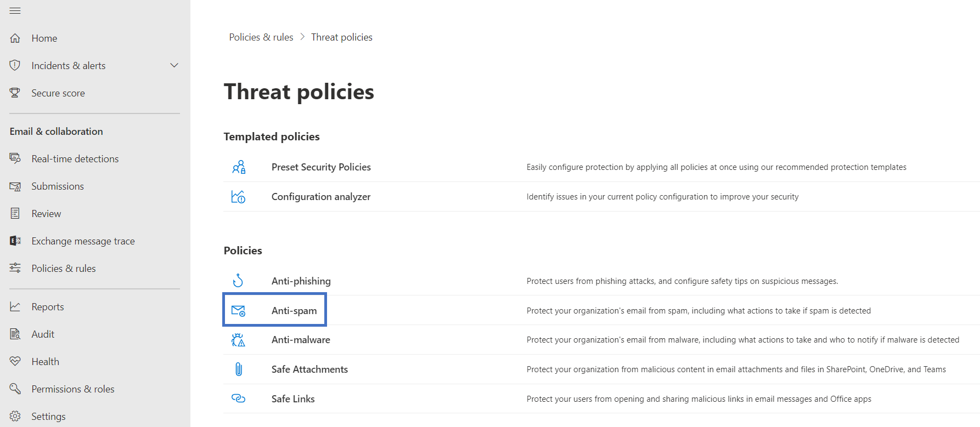Screen dimensions: 980x427
Task: Click Policies & rules breadcrumb link
Action: click(261, 37)
